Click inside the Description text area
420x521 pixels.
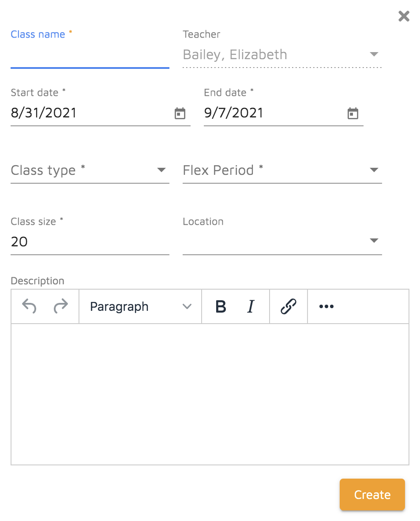coord(210,394)
